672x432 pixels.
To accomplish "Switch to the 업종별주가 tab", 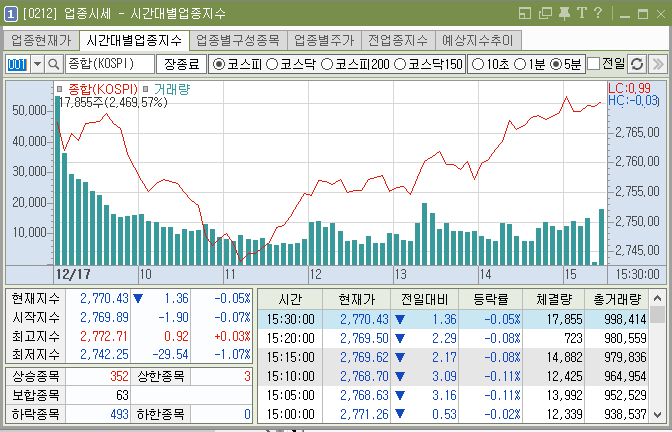I will [x=324, y=41].
